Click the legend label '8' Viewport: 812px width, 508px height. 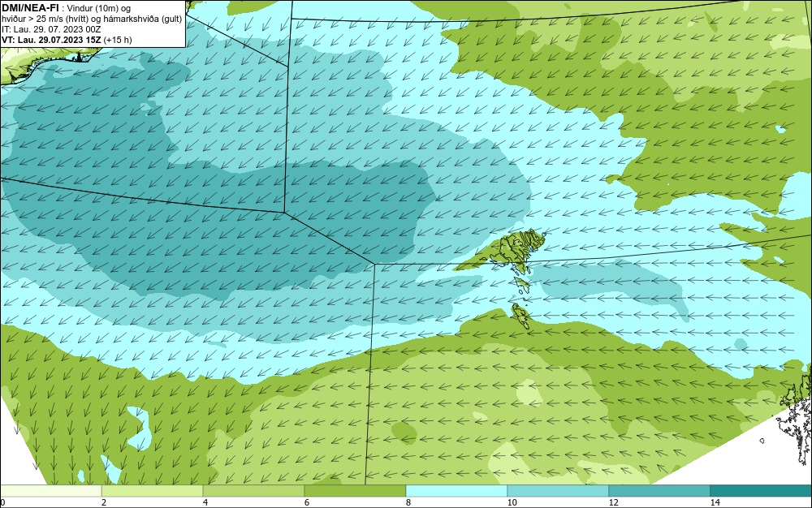[408, 502]
